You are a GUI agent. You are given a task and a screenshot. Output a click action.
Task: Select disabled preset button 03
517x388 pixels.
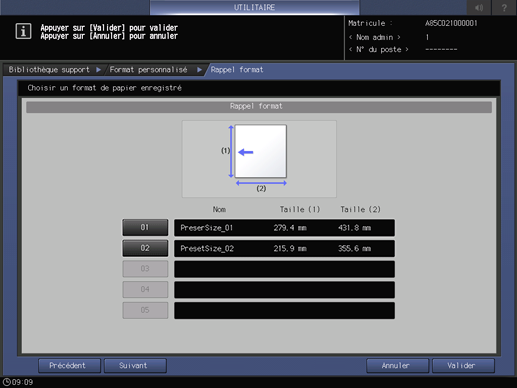145,269
